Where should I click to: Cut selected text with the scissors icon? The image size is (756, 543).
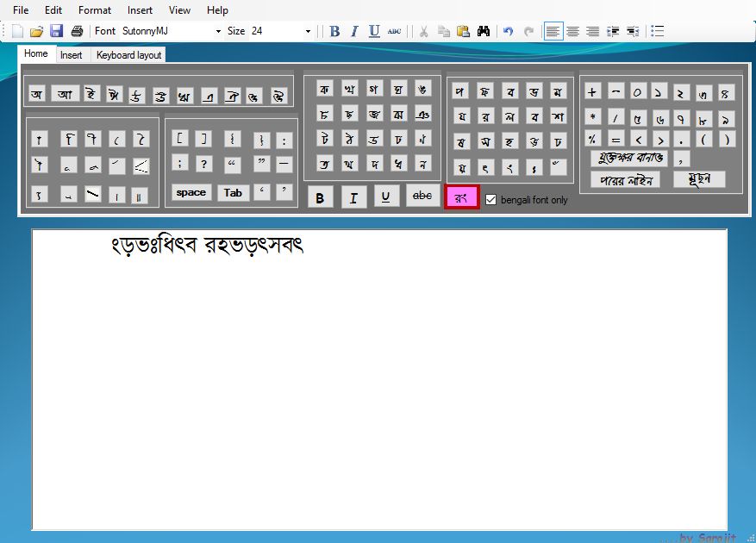(x=423, y=30)
